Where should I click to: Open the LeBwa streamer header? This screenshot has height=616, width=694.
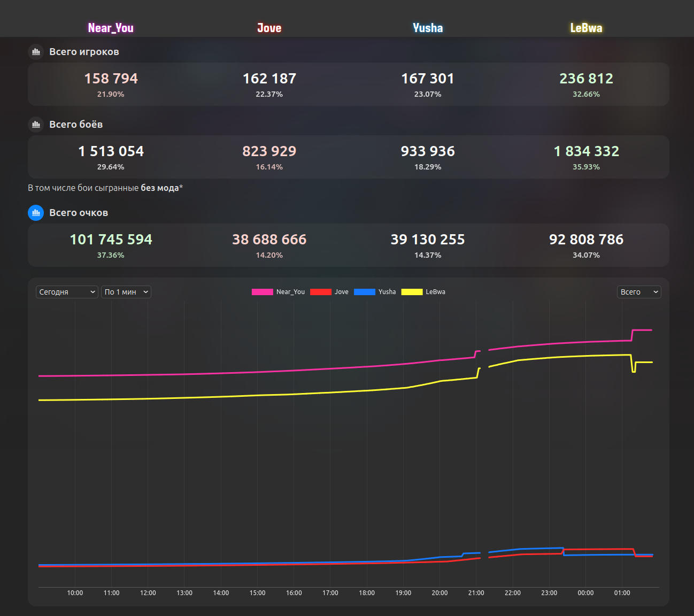[586, 28]
